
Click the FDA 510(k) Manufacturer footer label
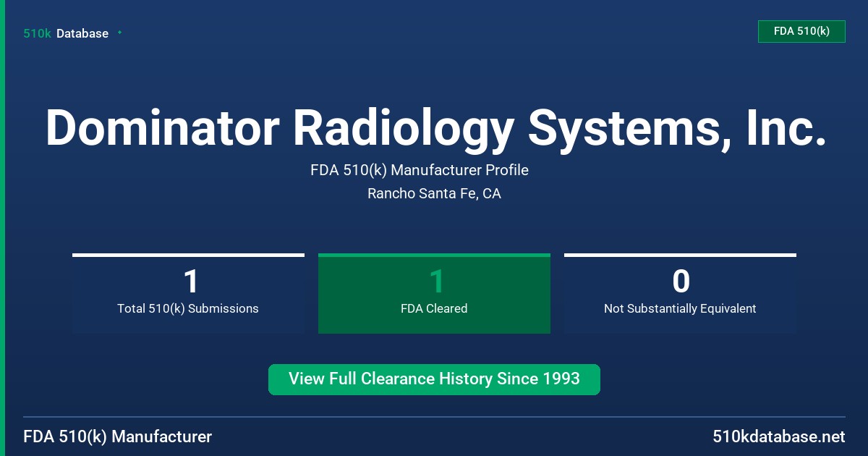(118, 437)
